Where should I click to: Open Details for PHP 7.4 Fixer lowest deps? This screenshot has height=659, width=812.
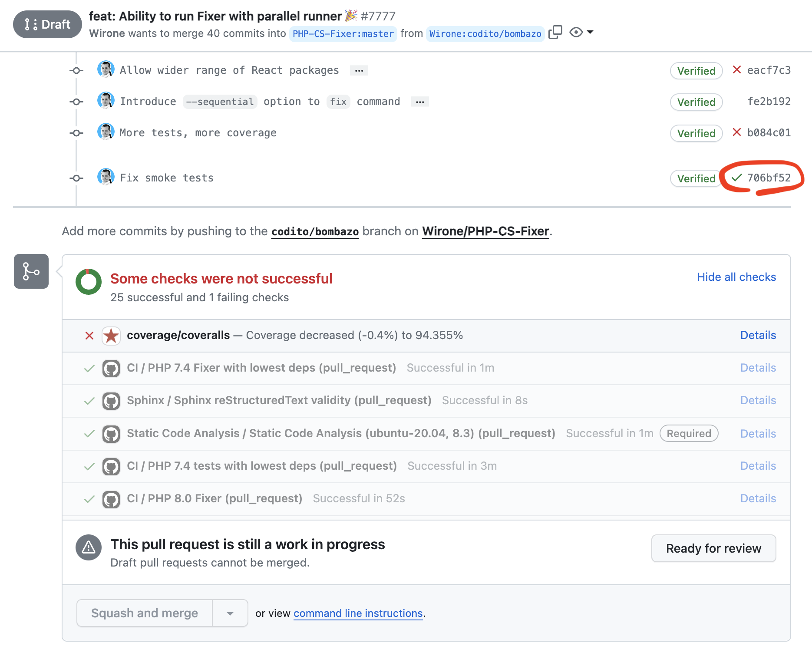tap(758, 368)
